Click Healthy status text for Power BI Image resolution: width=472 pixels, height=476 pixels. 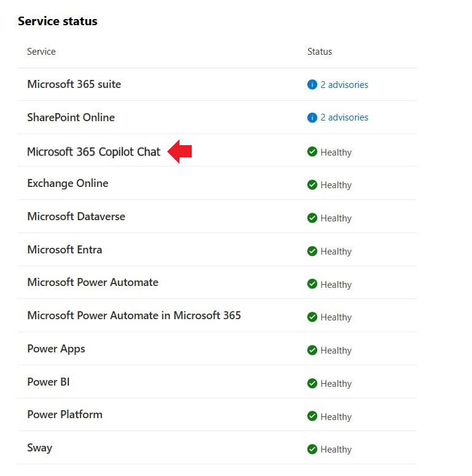click(336, 384)
